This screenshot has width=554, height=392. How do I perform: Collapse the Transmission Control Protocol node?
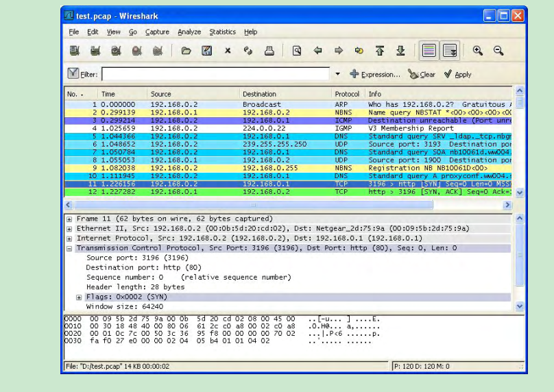click(69, 248)
